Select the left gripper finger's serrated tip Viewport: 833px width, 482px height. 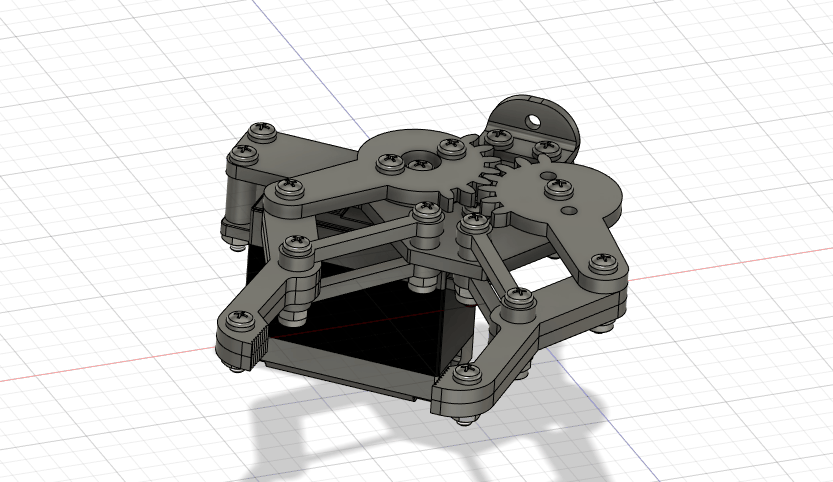point(260,344)
